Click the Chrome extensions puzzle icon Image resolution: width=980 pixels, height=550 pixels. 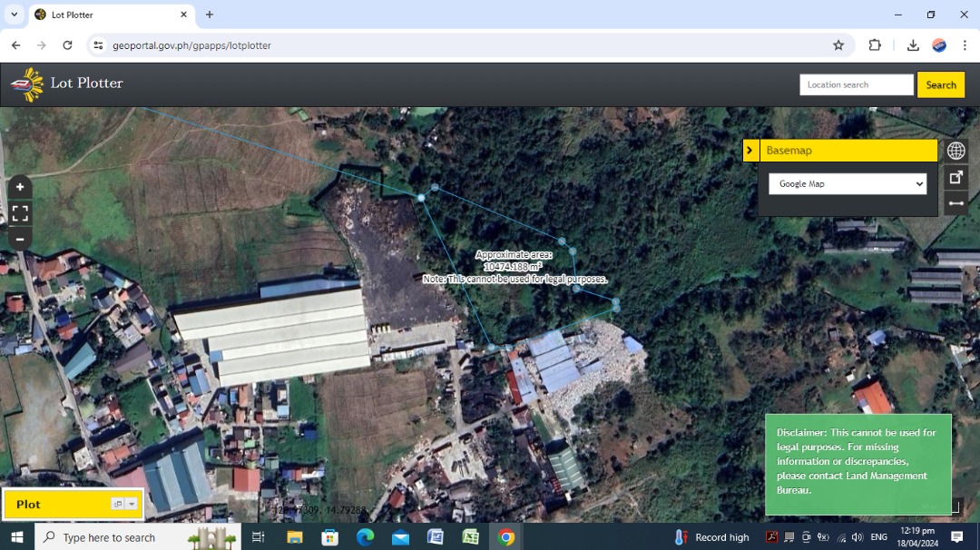[874, 44]
